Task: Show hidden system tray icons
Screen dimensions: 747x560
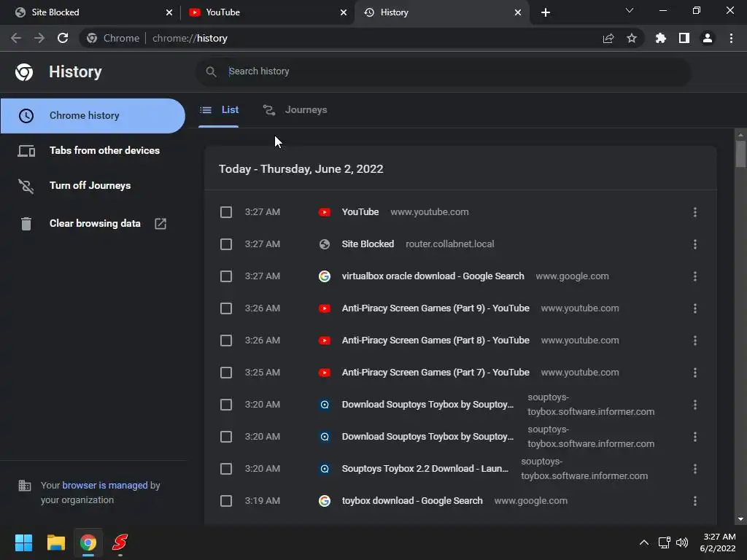Action: (644, 542)
